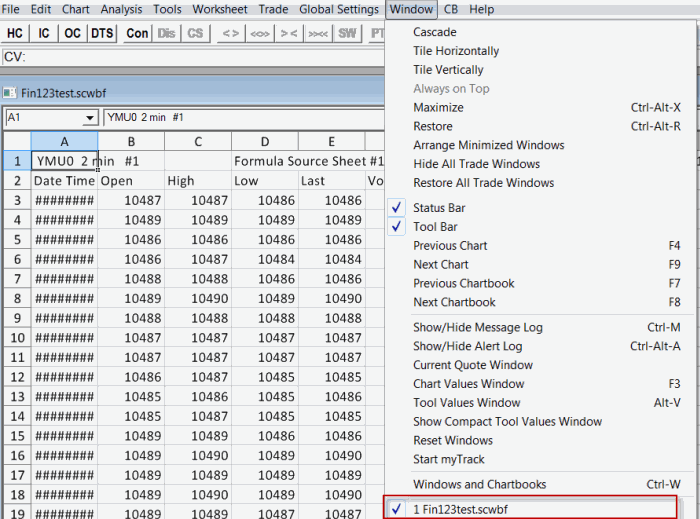
Task: Click the Con toolbar button
Action: (137, 33)
